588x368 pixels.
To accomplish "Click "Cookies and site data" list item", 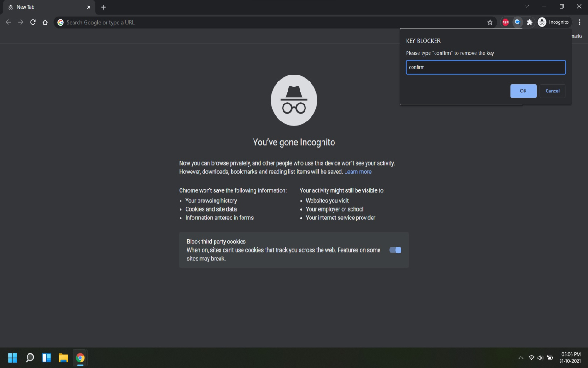I will 211,209.
